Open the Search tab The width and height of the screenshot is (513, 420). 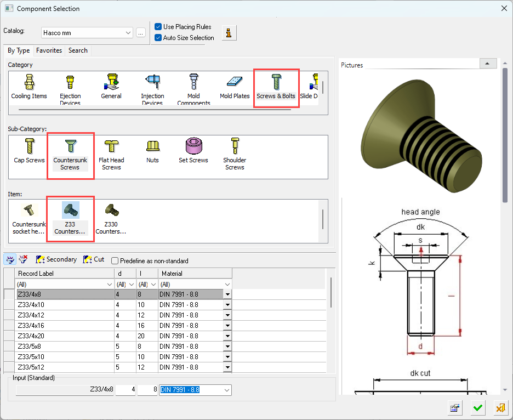tap(78, 50)
